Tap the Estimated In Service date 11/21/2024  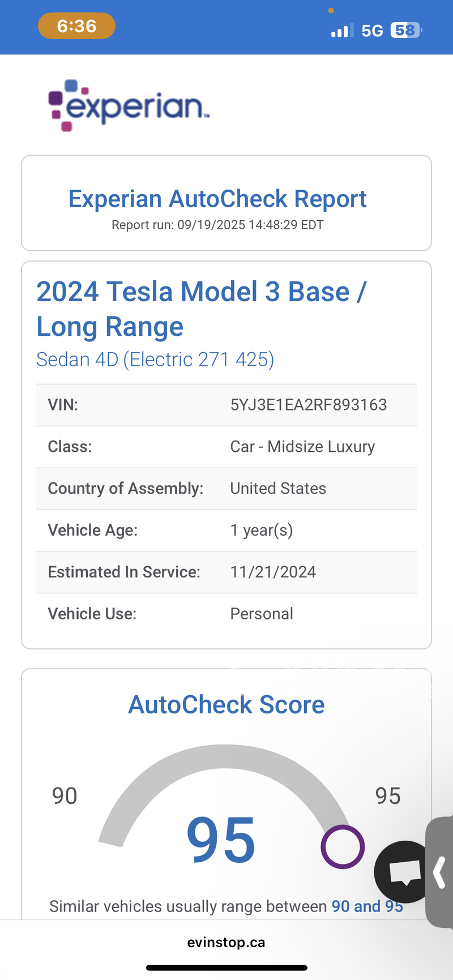tap(273, 572)
